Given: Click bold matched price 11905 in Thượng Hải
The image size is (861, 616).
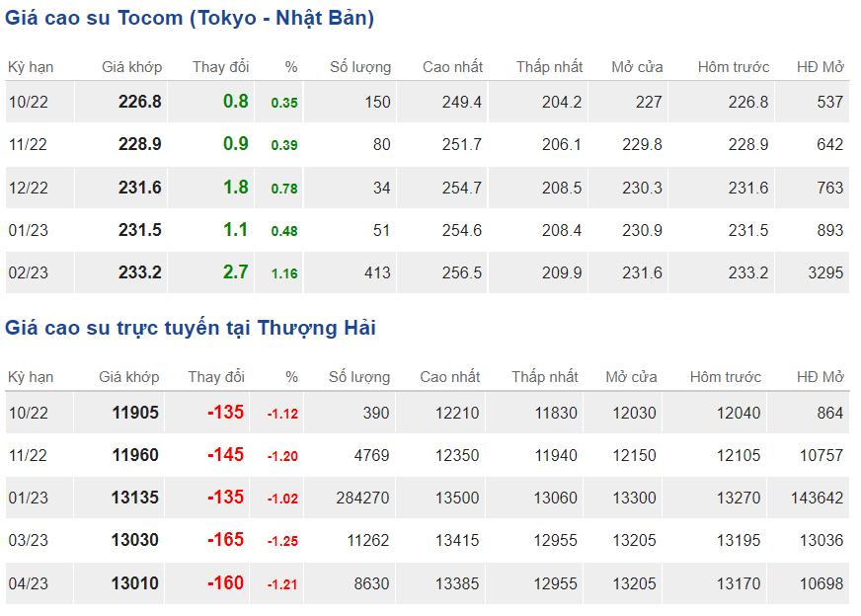Looking at the screenshot, I should pyautogui.click(x=135, y=413).
